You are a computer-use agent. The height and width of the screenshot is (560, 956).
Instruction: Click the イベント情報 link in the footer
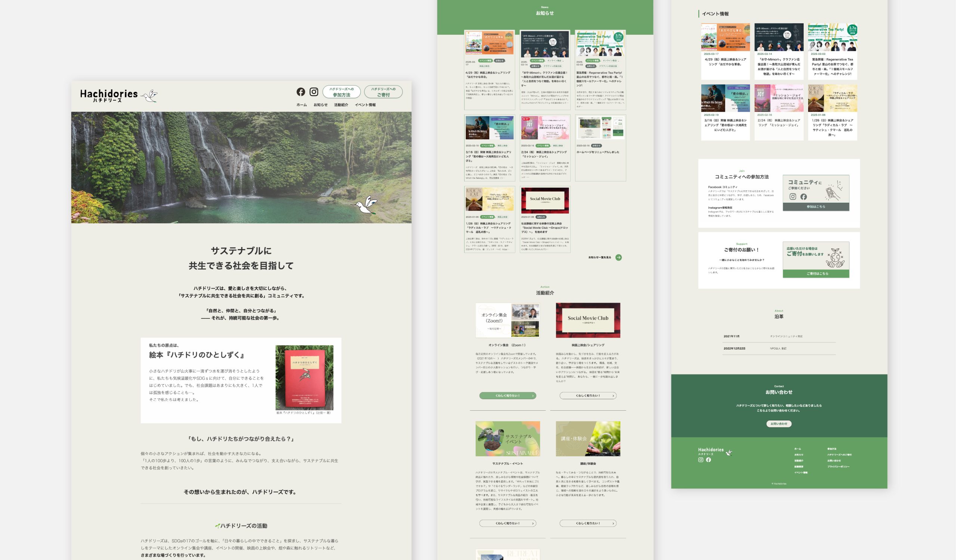[x=801, y=472]
